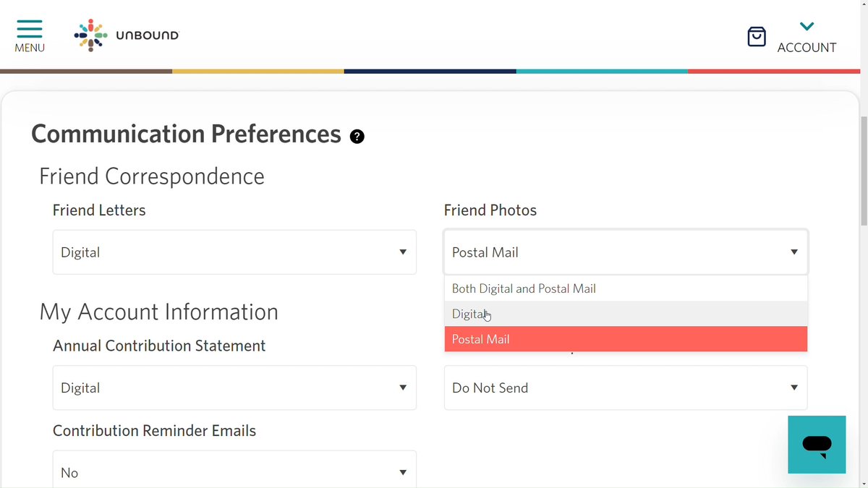Click the Unbound logo

[127, 35]
